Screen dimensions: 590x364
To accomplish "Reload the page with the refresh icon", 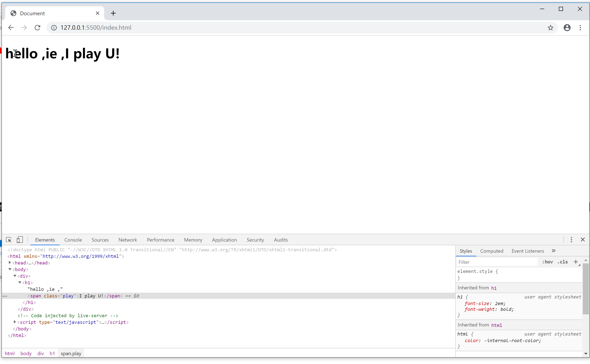I will coord(37,28).
